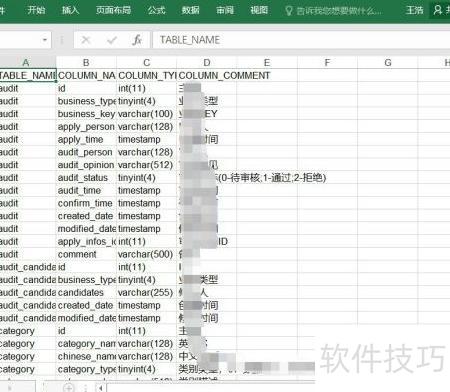The height and width of the screenshot is (392, 450).
Task: Click the share person icon
Action: [x=438, y=10]
